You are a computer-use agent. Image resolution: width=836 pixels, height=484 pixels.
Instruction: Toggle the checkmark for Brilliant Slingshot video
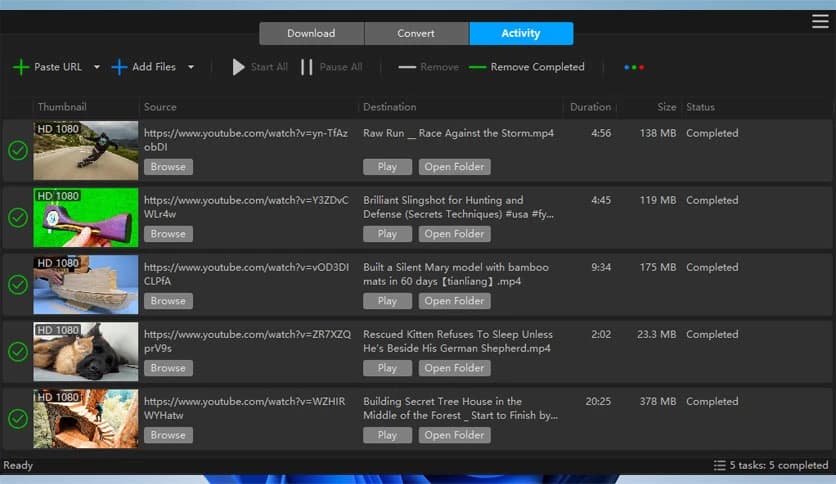click(18, 217)
